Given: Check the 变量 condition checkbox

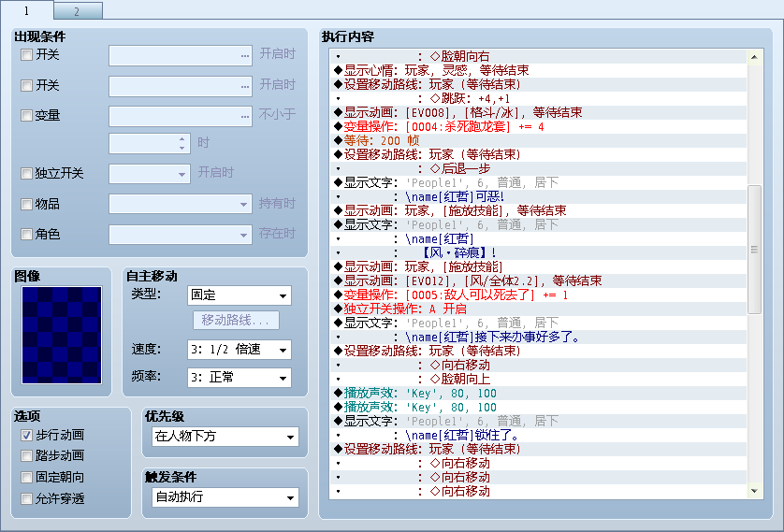Looking at the screenshot, I should coord(26,115).
